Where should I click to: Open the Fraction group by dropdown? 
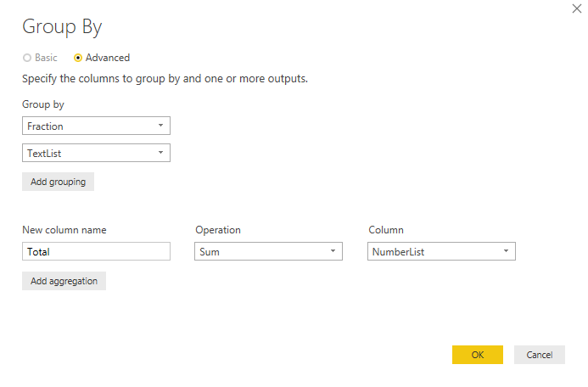click(x=96, y=126)
